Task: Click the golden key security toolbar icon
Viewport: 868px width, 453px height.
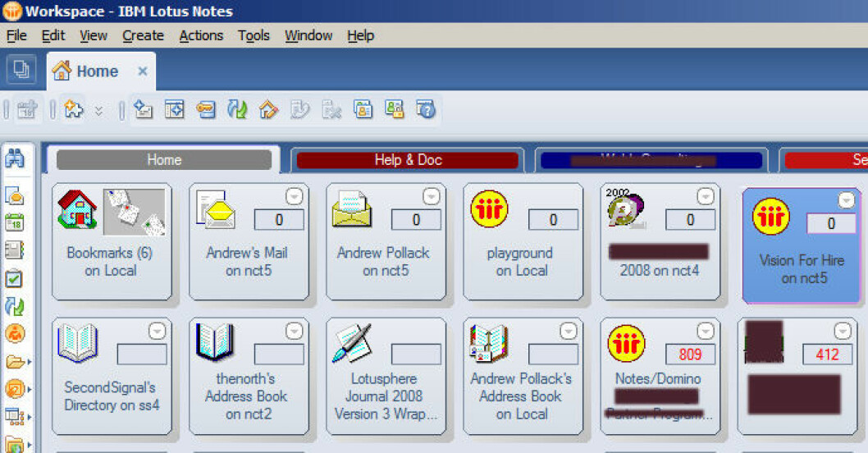Action: tap(205, 109)
